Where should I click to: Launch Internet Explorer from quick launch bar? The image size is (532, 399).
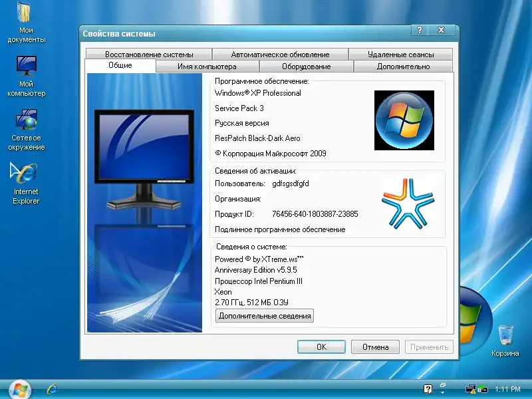click(52, 389)
